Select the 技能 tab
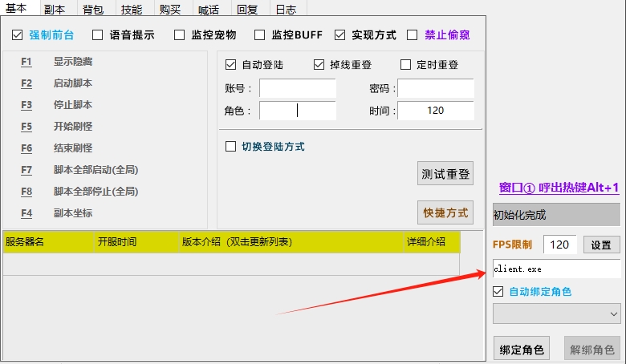This screenshot has width=626, height=364. [132, 9]
